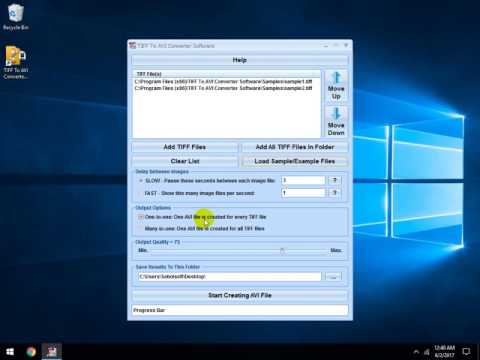Image resolution: width=480 pixels, height=360 pixels.
Task: Select the TIFF To AVI Converter desktop shortcut
Action: 15,63
